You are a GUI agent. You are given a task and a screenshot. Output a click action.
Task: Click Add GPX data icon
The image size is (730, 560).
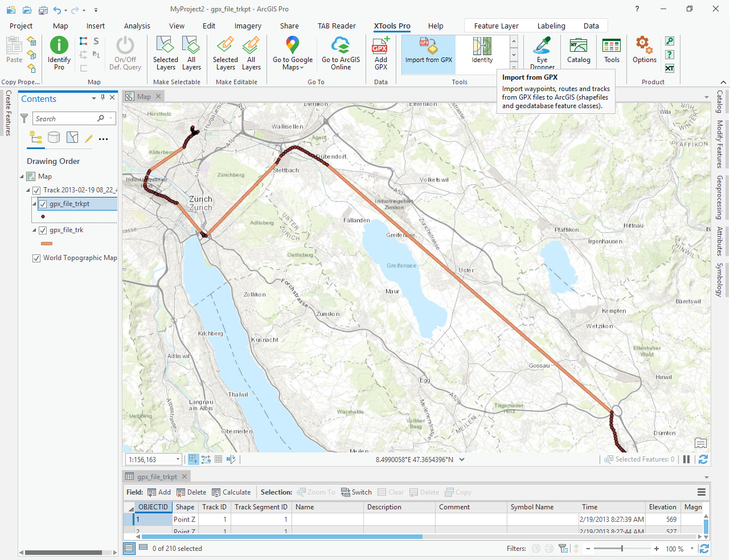coord(380,46)
